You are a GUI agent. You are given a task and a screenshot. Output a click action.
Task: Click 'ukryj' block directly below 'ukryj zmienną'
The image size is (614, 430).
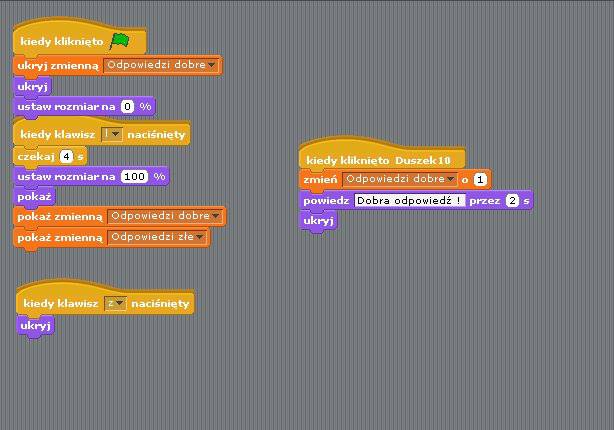[32, 86]
